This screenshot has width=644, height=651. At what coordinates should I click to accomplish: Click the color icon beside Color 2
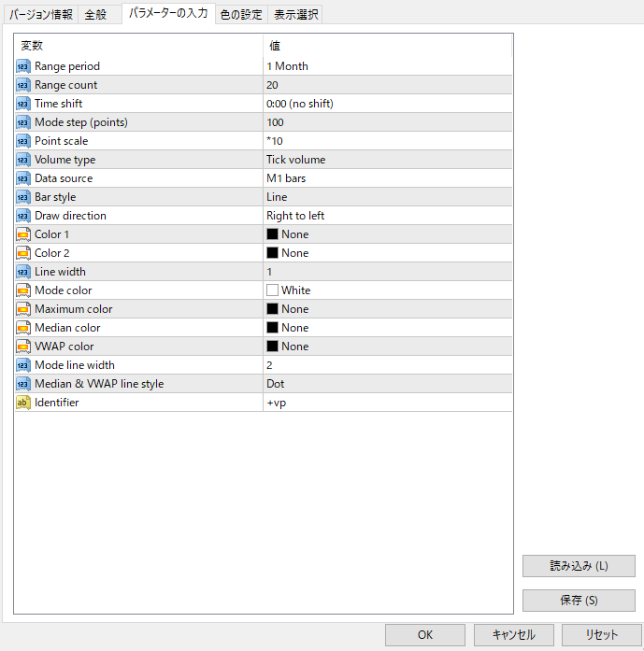coord(23,253)
